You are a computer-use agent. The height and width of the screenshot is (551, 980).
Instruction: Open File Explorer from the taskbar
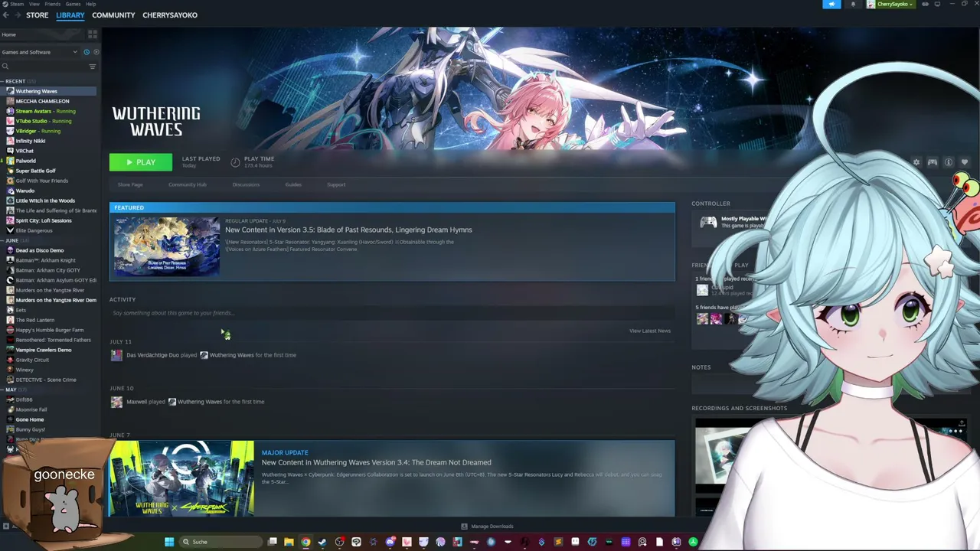pyautogui.click(x=289, y=542)
